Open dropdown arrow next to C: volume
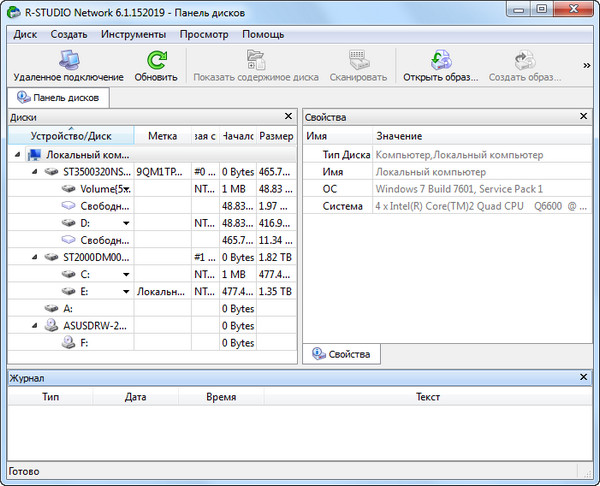The image size is (600, 486). click(126, 274)
